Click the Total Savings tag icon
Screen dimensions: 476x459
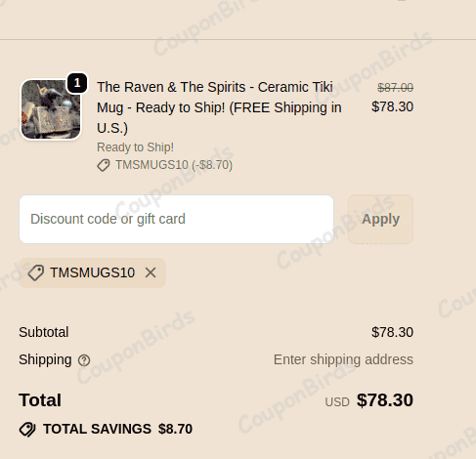tap(27, 430)
